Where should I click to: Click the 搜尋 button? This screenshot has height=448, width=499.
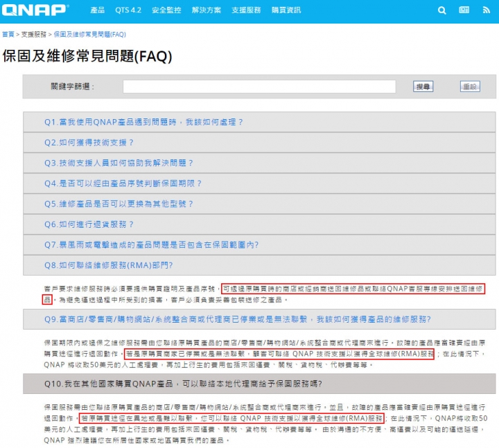coord(423,87)
